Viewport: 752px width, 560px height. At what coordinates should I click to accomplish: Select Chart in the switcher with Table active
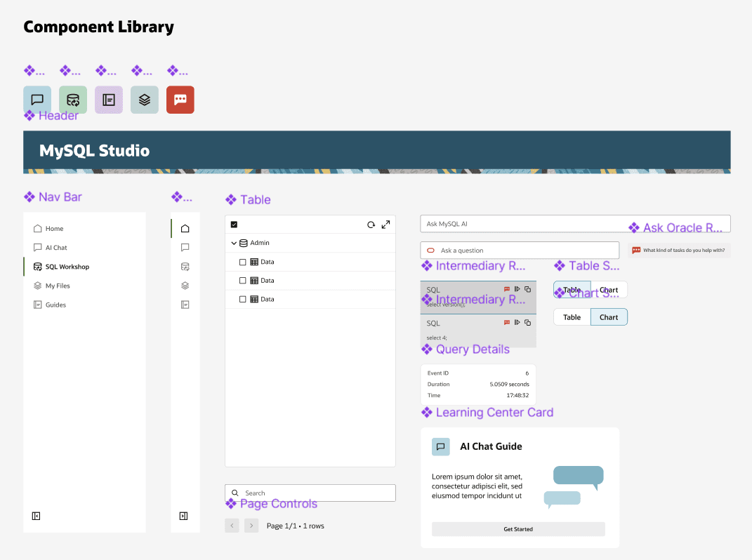pos(609,290)
